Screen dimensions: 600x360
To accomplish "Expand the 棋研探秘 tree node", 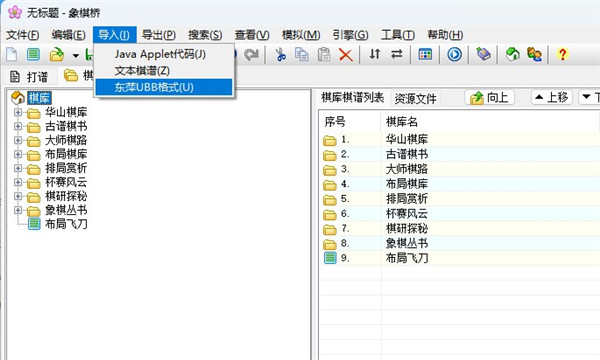I will pos(18,196).
